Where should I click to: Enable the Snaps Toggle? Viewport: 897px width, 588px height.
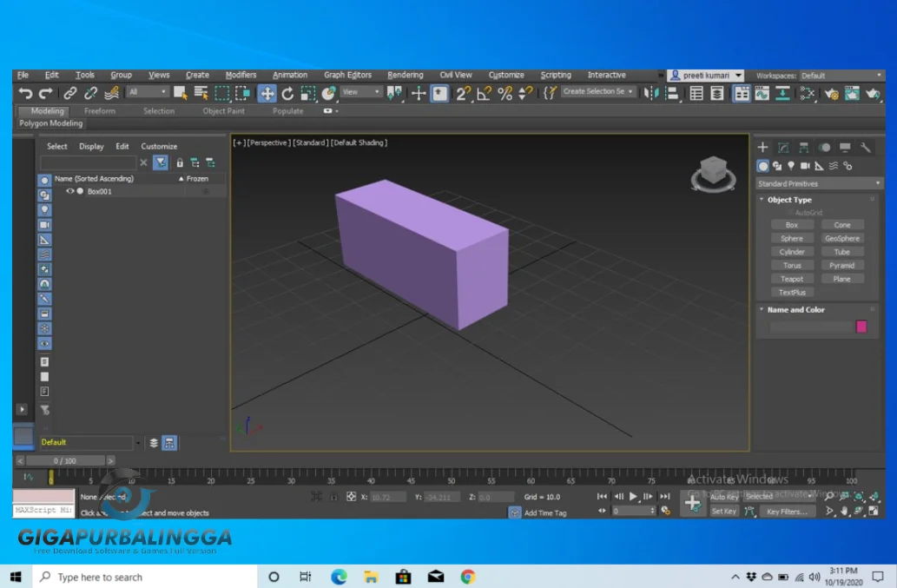(464, 94)
